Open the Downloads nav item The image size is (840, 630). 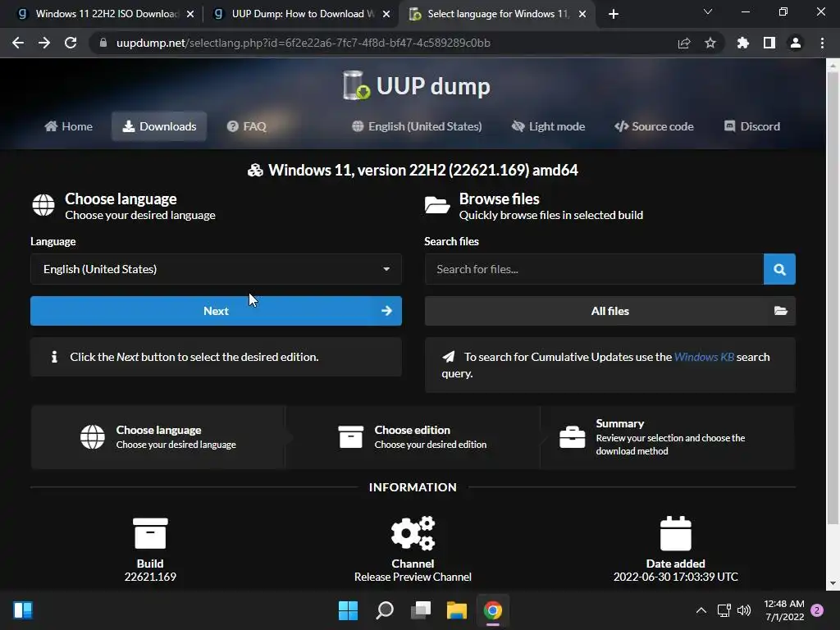click(x=159, y=126)
